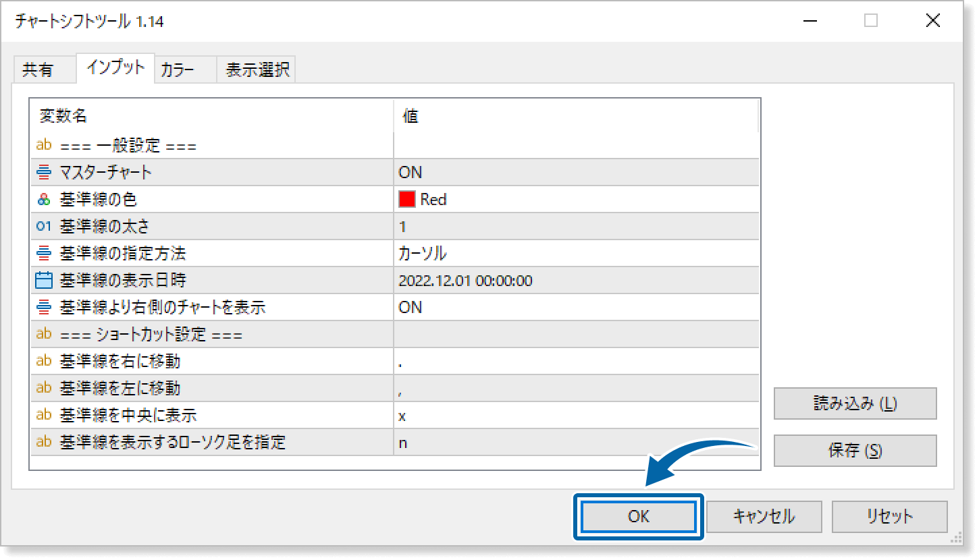Click the enum icon beside 基準線の指定方法
Viewport: 979px width, 560px height.
click(x=44, y=253)
